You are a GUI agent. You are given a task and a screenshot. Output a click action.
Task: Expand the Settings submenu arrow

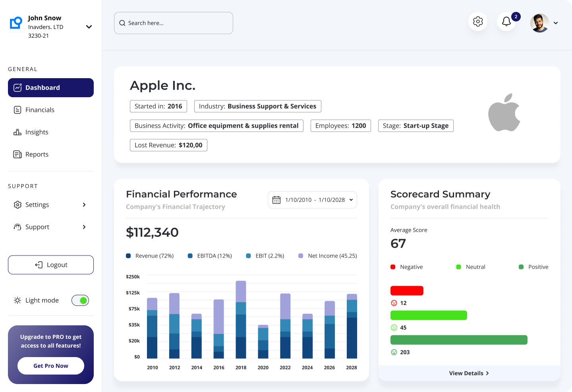pyautogui.click(x=84, y=205)
